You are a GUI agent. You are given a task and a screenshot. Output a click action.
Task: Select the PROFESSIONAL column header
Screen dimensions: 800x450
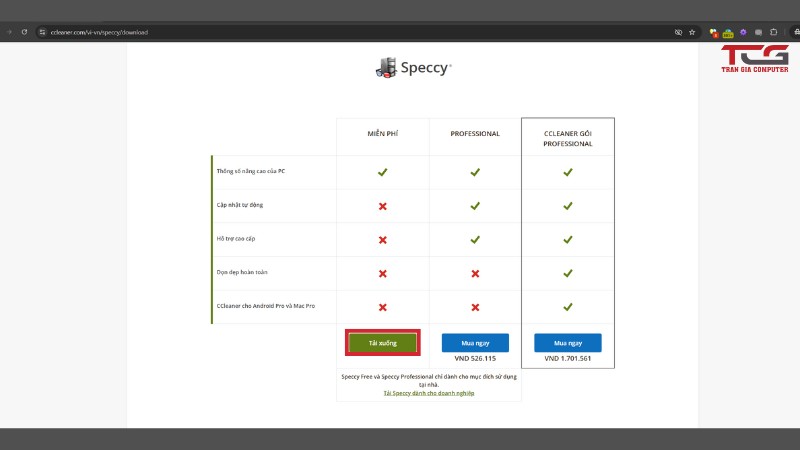tap(475, 133)
